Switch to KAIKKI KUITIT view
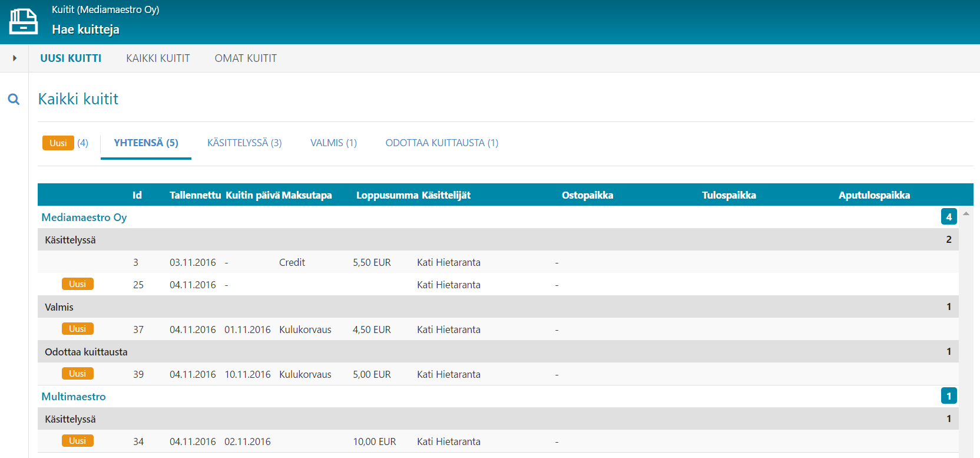 [x=158, y=58]
